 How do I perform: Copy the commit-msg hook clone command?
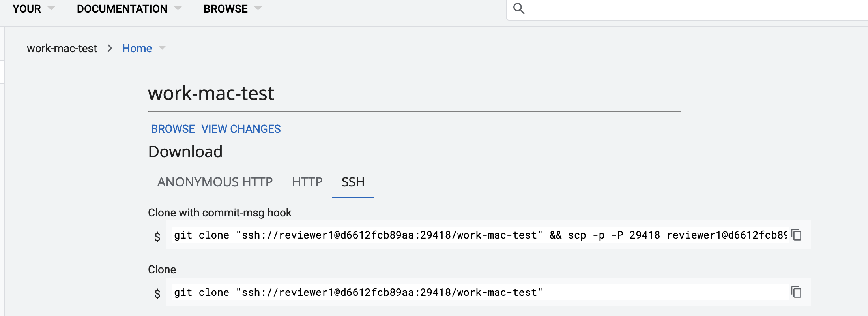click(797, 235)
